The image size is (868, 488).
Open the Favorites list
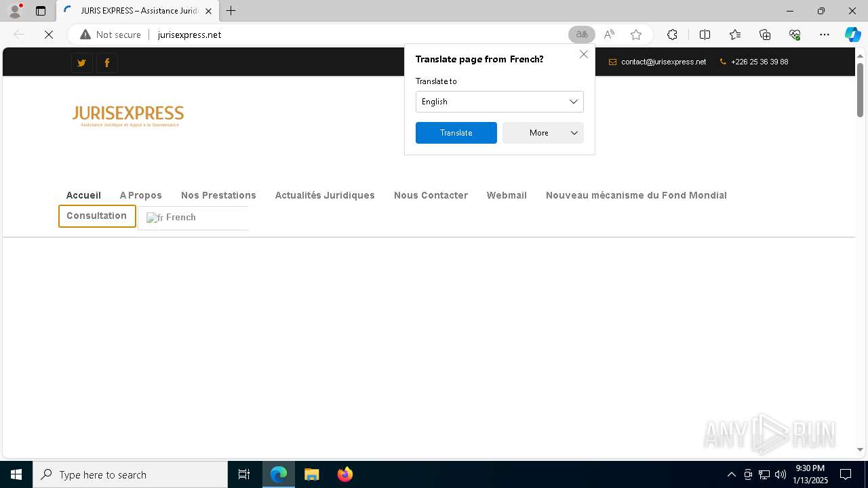pos(735,35)
